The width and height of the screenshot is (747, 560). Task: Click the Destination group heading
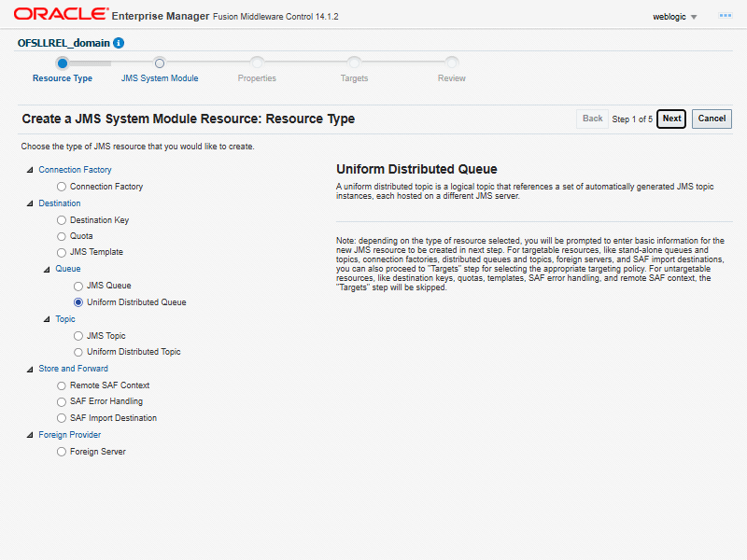pyautogui.click(x=60, y=203)
